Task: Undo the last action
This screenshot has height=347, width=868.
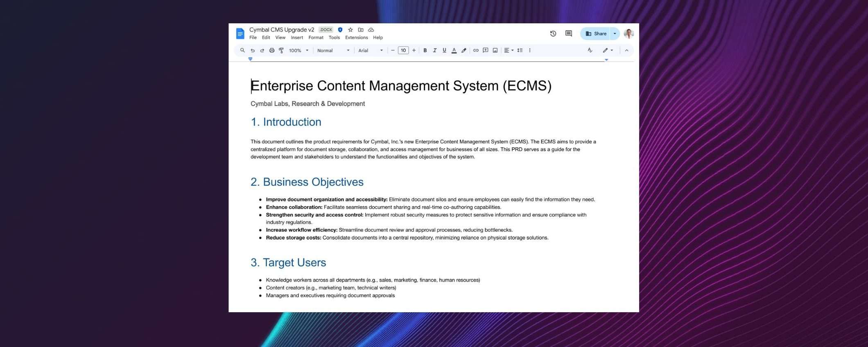Action: tap(253, 50)
